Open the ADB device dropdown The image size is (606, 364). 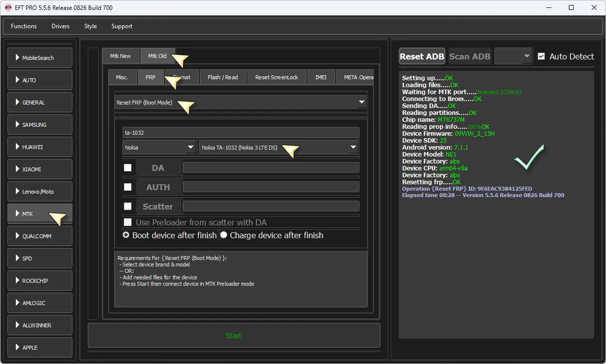[x=513, y=56]
